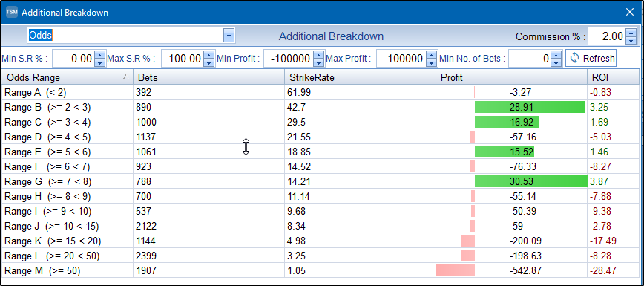Image resolution: width=644 pixels, height=286 pixels.
Task: Click ROI value 3.25
Action: (599, 108)
